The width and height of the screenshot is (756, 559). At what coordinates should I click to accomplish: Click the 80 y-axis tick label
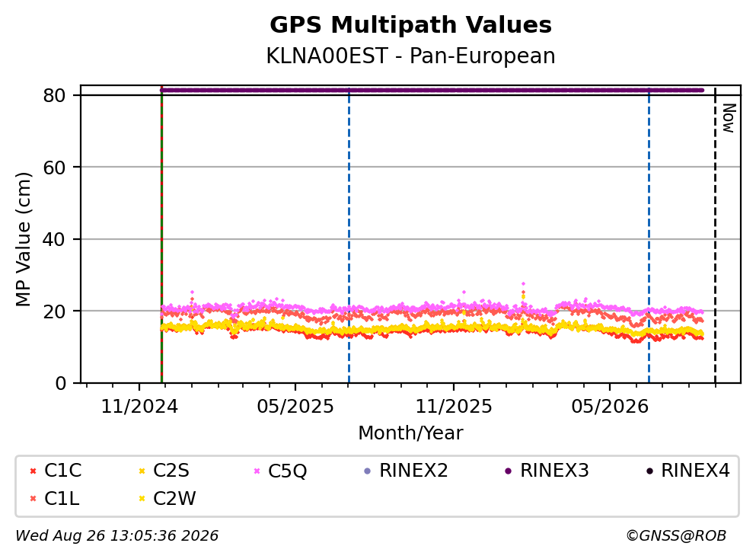pyautogui.click(x=54, y=95)
